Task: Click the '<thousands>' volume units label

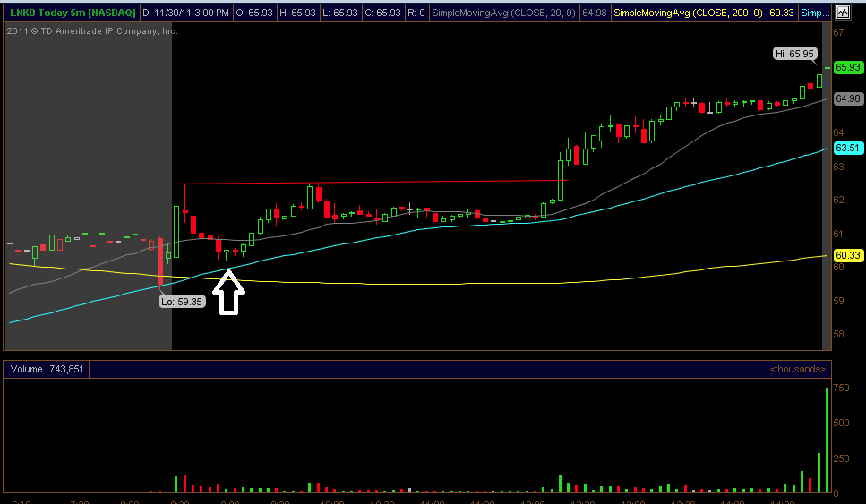Action: 798,369
